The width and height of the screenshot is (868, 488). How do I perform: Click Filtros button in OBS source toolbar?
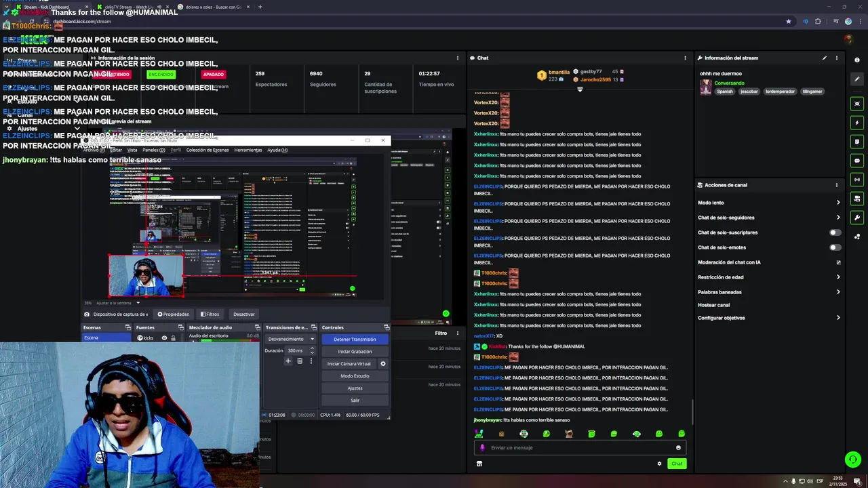pos(210,314)
